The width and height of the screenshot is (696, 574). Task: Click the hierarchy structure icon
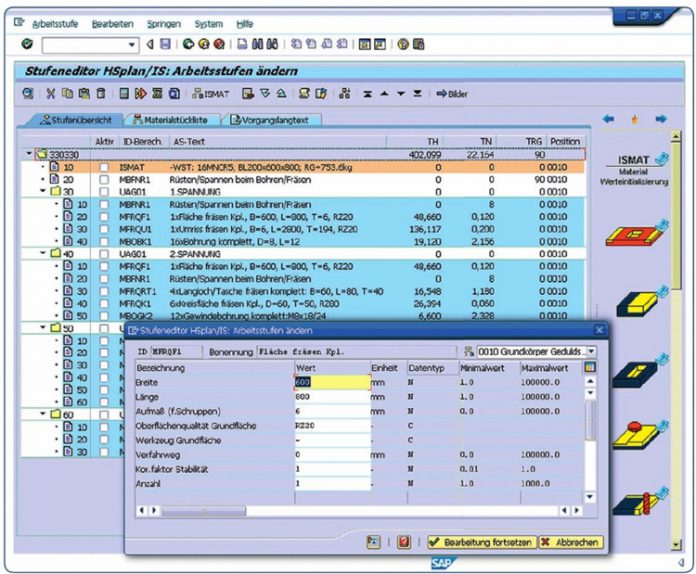point(344,94)
